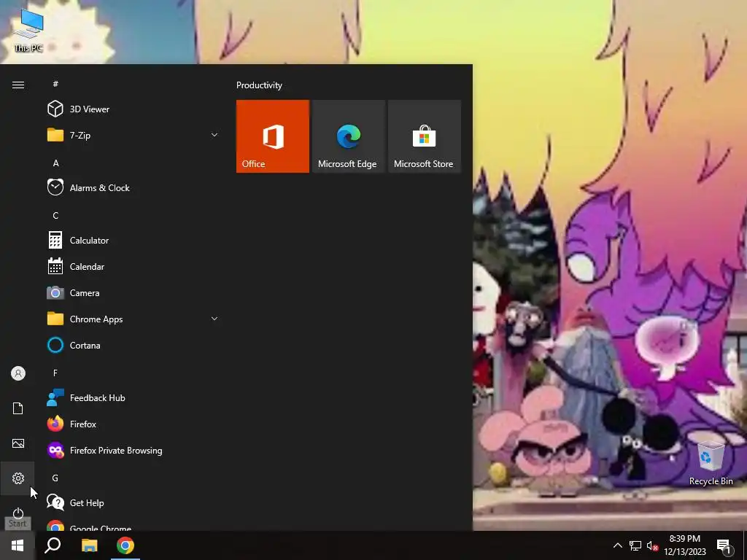Open the user account icon

coord(18,373)
